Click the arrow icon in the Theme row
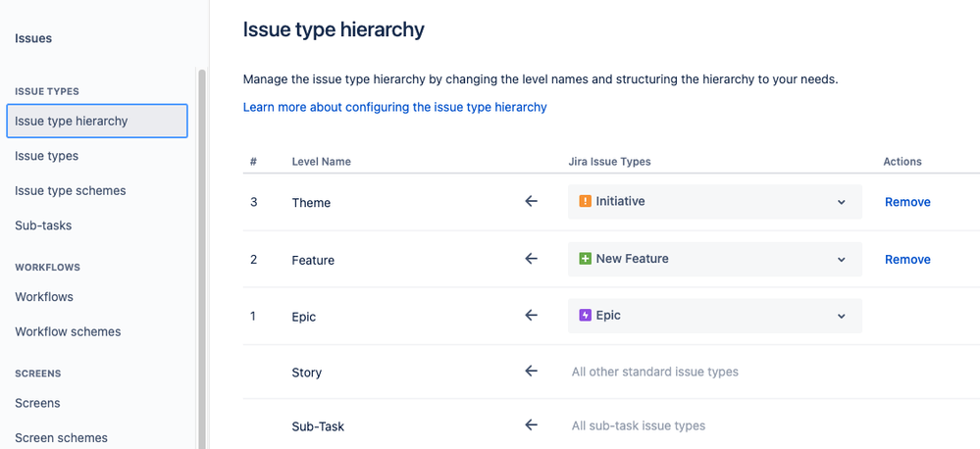980x449 pixels. [x=532, y=202]
